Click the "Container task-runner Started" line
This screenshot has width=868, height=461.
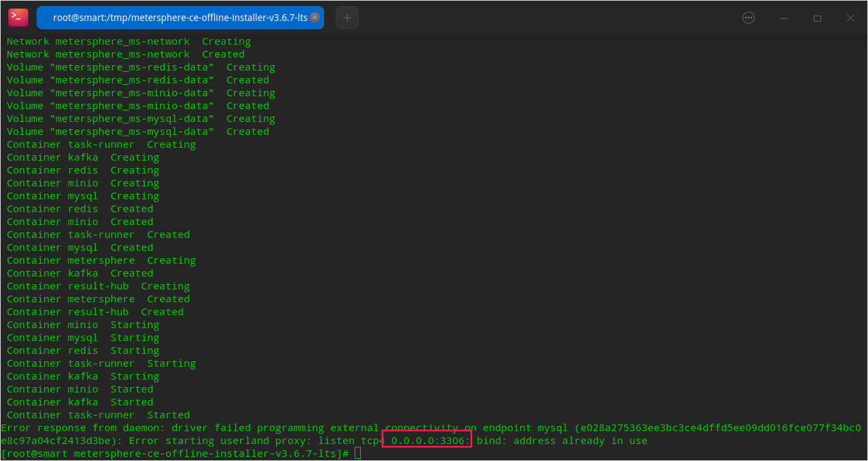pos(98,415)
